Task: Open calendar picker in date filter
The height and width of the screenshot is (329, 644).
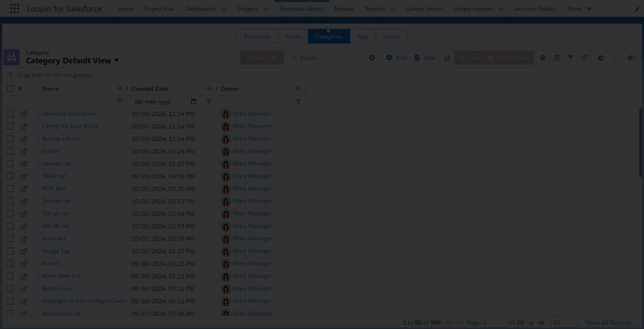Action: (x=193, y=101)
